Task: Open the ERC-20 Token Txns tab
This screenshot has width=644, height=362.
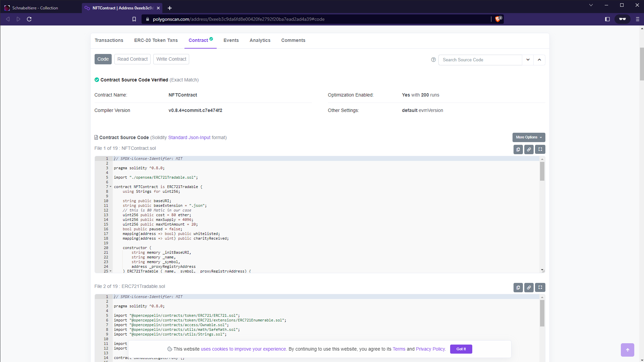Action: [156, 40]
